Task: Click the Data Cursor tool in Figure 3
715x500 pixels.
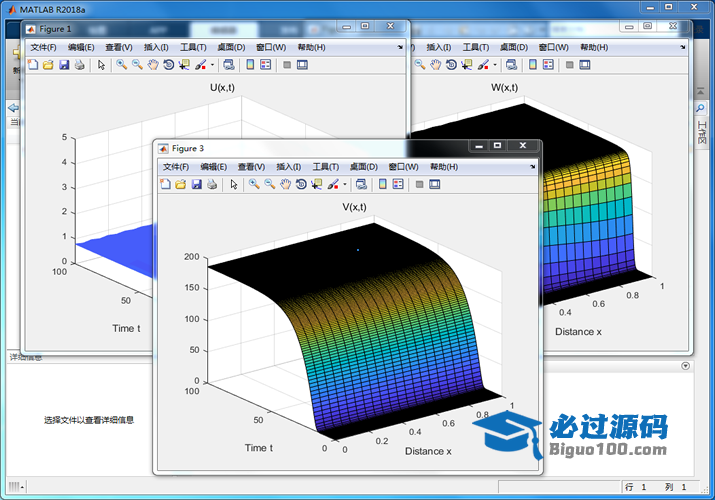Action: (317, 184)
